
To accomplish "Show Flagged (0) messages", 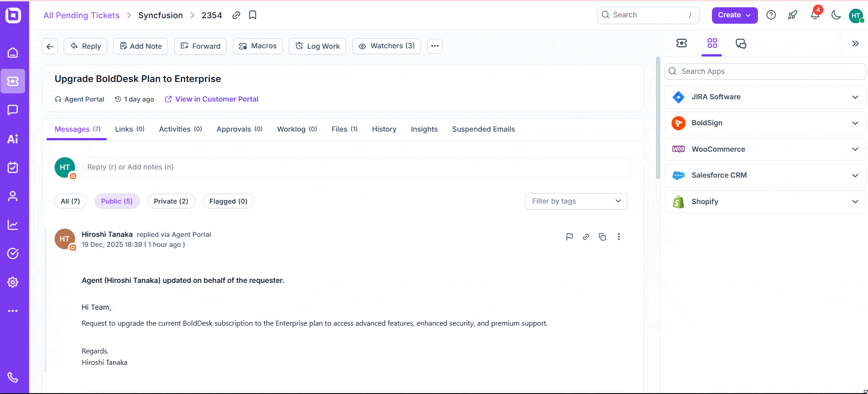I will point(228,201).
